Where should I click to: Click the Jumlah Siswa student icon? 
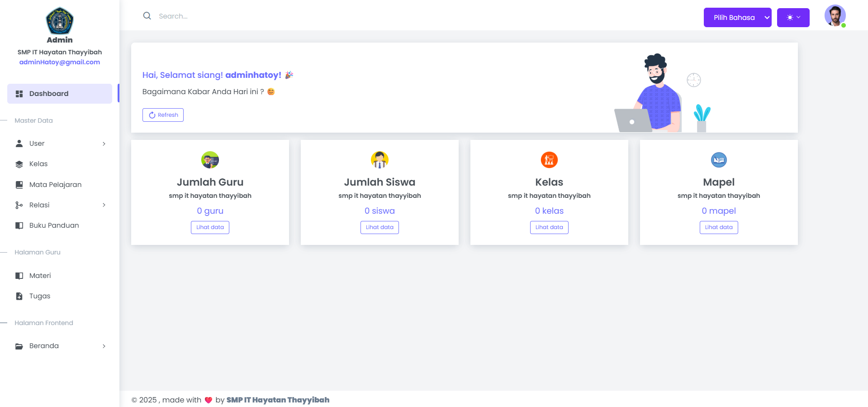[379, 160]
